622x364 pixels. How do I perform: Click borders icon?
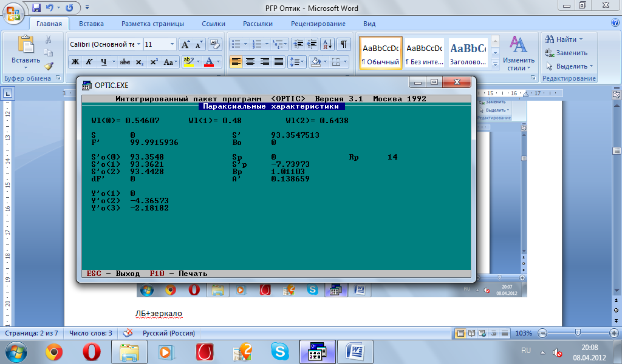[x=336, y=62]
